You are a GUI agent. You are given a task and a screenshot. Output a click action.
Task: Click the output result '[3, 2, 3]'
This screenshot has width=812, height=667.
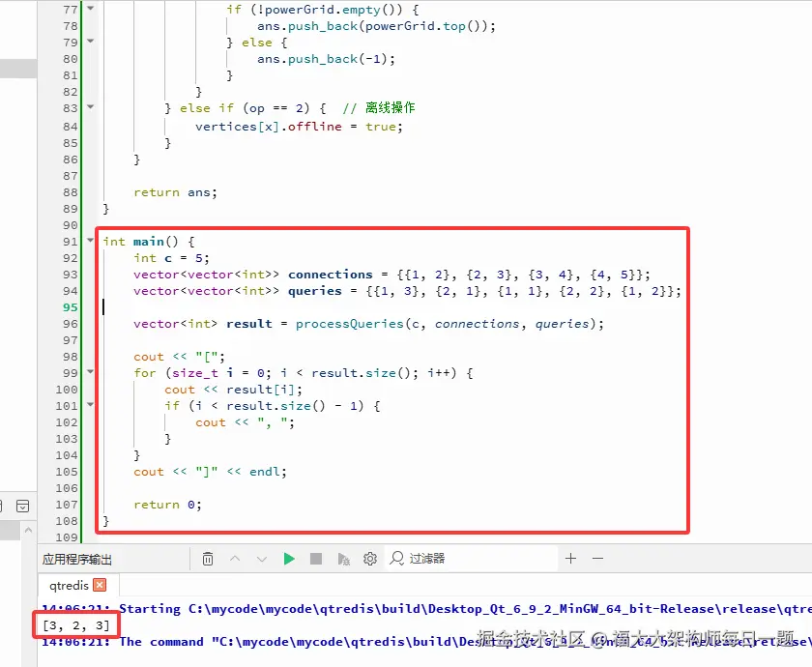76,625
